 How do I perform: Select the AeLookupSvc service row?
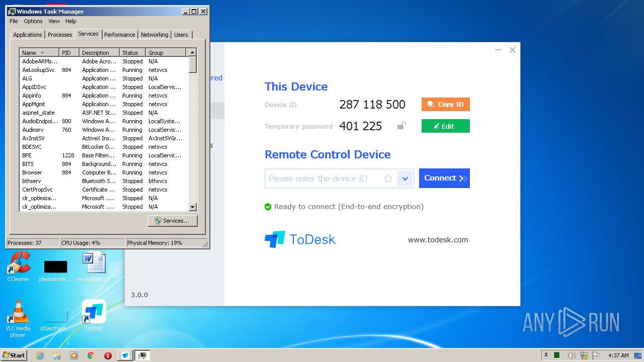pyautogui.click(x=104, y=70)
